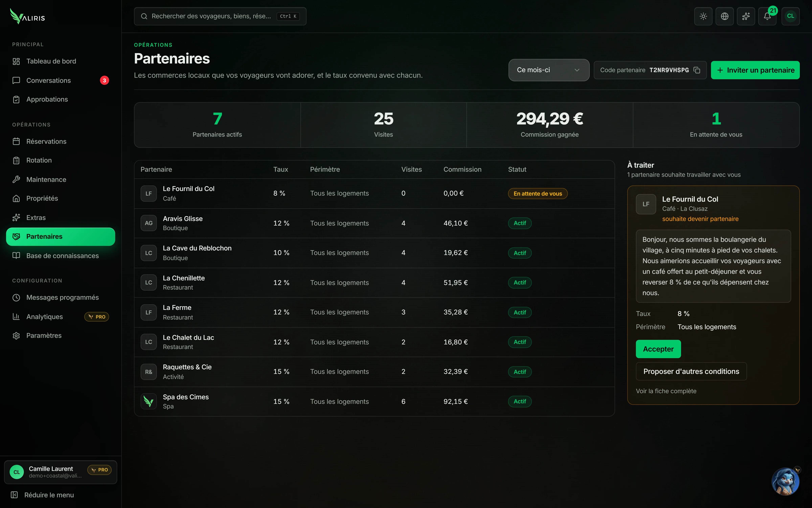Open the CL user avatar menu

pos(791,16)
